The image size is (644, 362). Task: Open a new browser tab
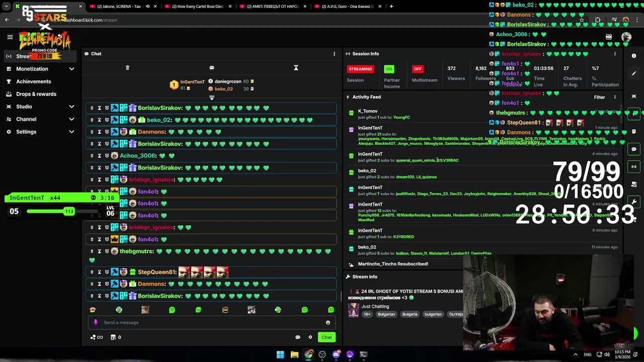[x=391, y=7]
